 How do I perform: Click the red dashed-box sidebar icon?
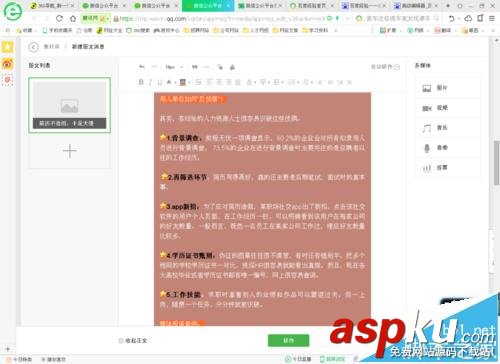[x=7, y=80]
